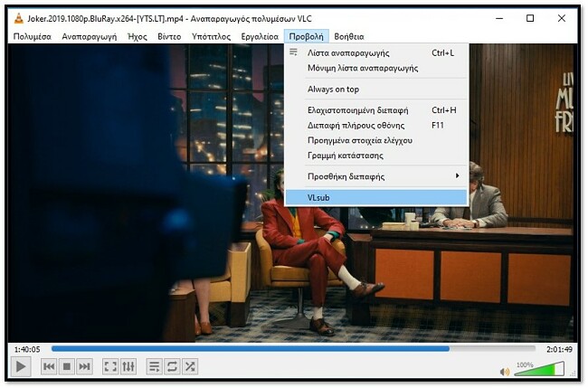The image size is (588, 388).
Task: Toggle fullscreen video icon
Action: (x=110, y=366)
